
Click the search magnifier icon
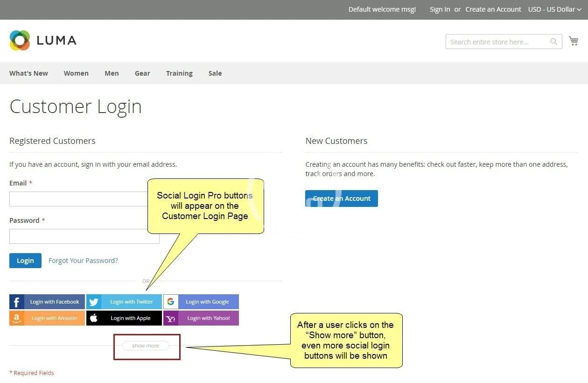(x=553, y=42)
